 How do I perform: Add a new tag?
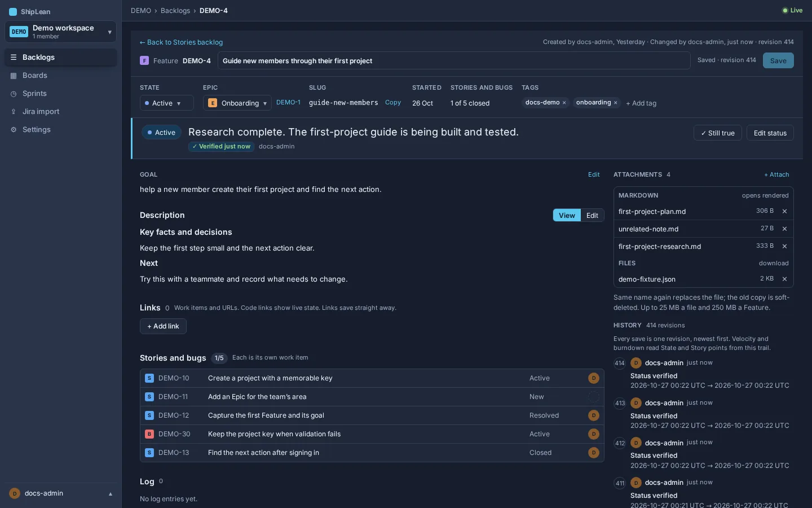[641, 103]
